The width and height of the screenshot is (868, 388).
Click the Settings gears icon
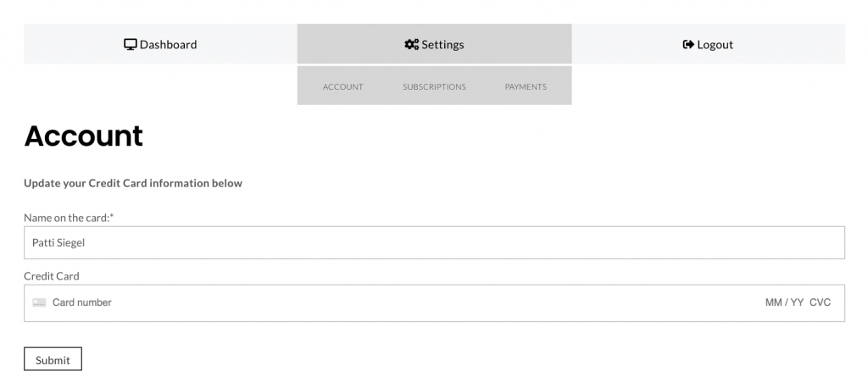411,45
